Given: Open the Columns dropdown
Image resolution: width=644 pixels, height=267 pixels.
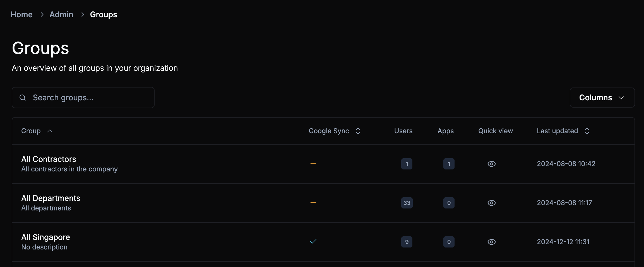Looking at the screenshot, I should point(602,98).
